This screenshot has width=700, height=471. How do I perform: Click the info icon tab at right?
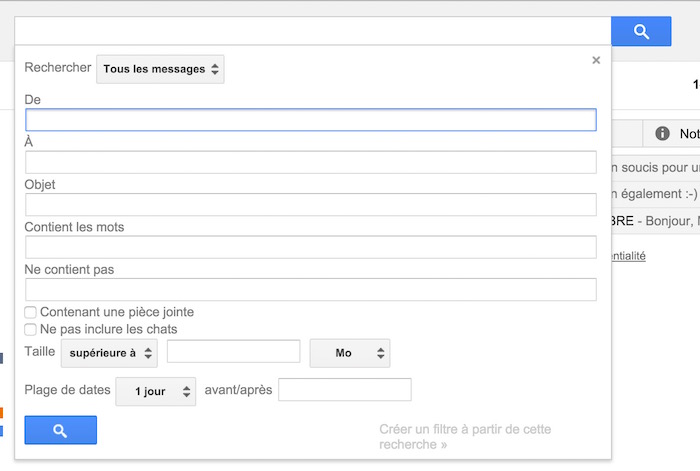[x=662, y=134]
